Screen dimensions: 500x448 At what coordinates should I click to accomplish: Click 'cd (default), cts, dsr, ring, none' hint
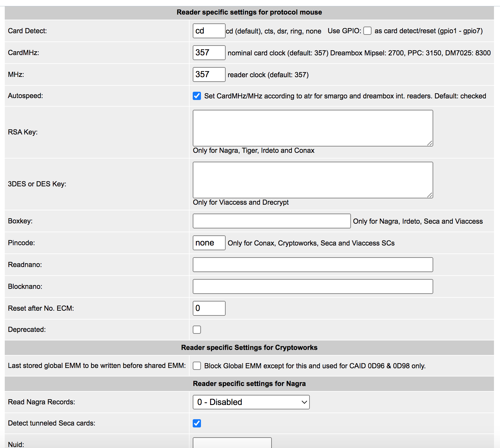click(x=273, y=31)
